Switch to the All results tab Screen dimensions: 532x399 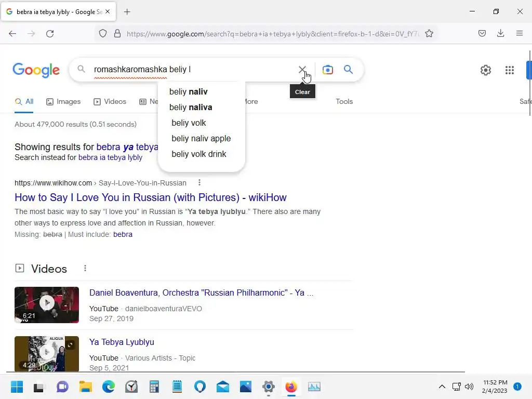tap(24, 101)
